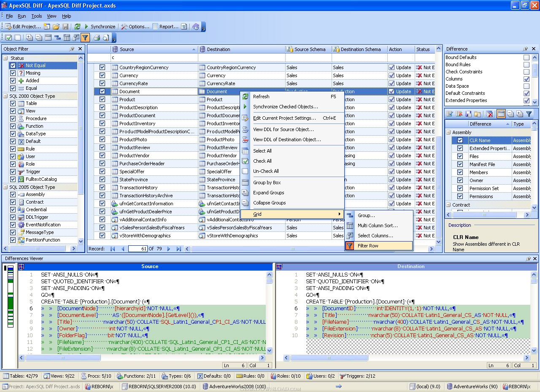Click the Print Preview icon in grid toolbar
540x392 pixels.
coord(106,38)
